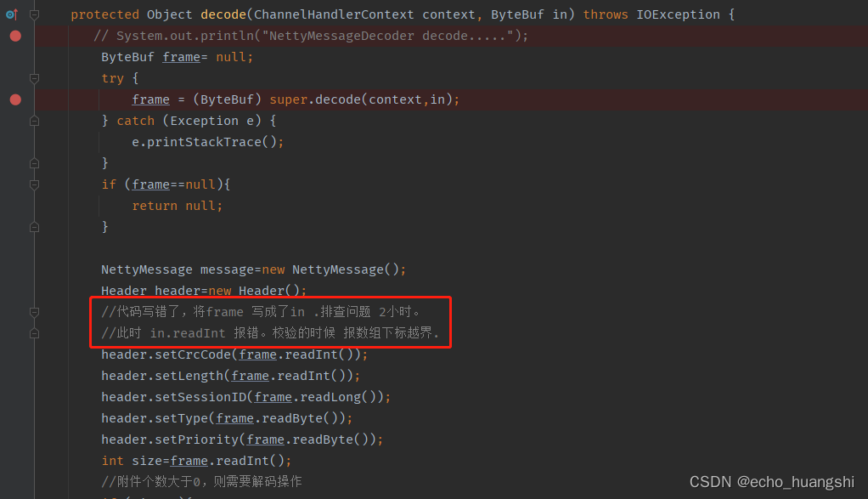This screenshot has width=868, height=499.
Task: Click the comment about in.readInt 报错
Action: [x=270, y=333]
